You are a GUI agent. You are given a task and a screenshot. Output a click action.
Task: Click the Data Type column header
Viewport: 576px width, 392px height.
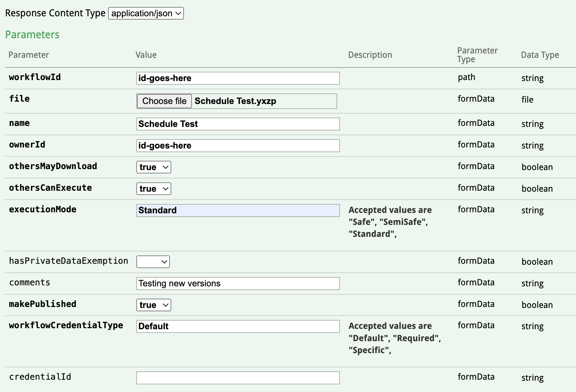tap(539, 55)
